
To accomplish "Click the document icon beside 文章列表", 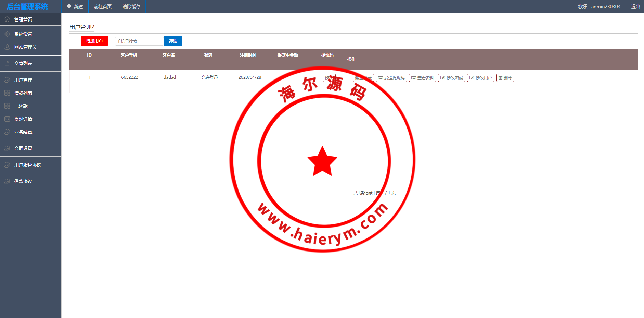I will point(7,63).
